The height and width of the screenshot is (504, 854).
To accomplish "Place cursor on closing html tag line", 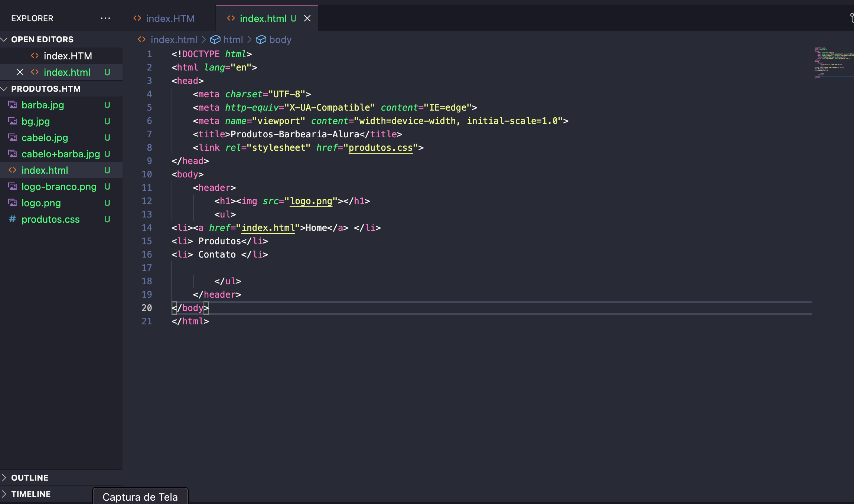I will [x=190, y=321].
